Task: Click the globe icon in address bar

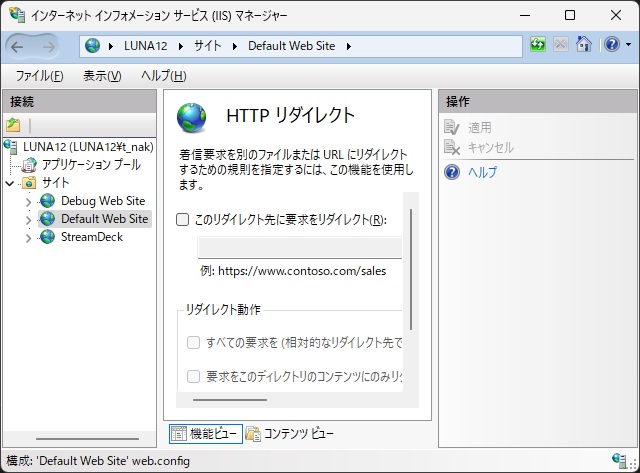Action: 92,46
